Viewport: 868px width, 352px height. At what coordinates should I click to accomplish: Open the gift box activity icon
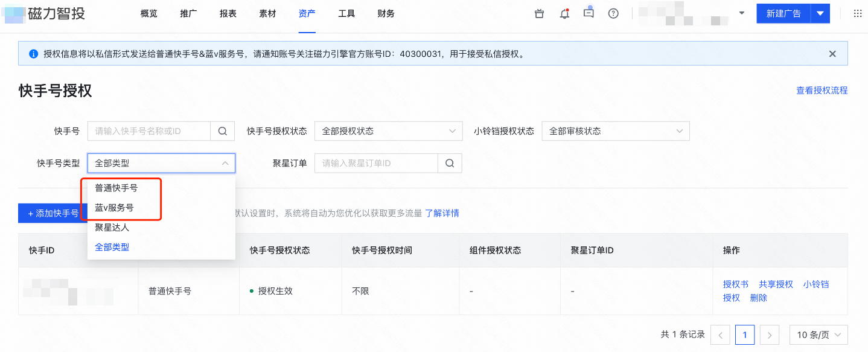[x=539, y=13]
